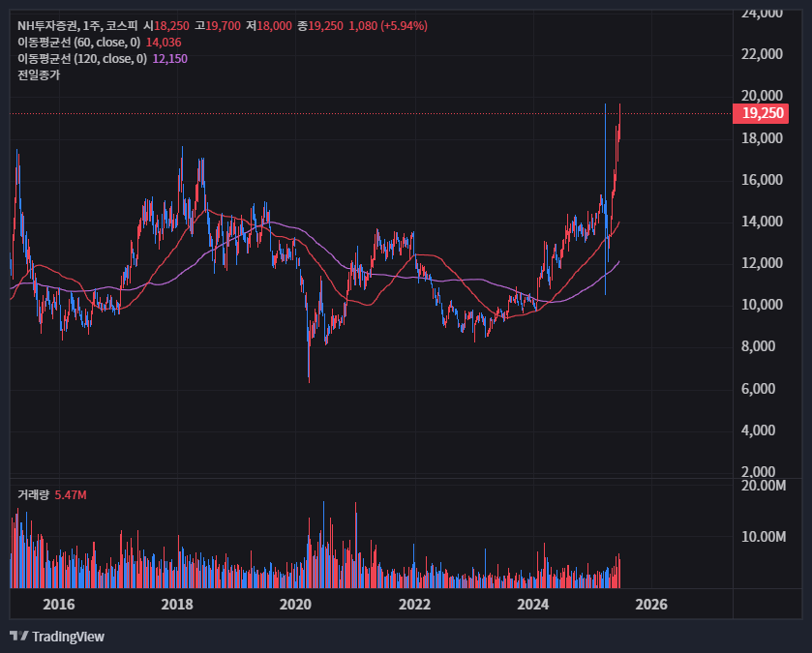
Task: Click the 10,000 price axis label
Action: (x=762, y=305)
